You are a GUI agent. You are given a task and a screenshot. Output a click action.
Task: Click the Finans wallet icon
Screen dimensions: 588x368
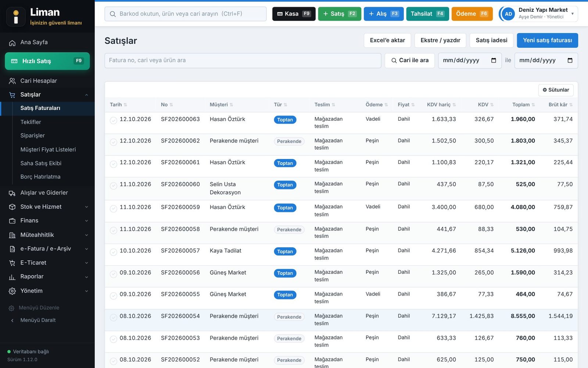12,221
